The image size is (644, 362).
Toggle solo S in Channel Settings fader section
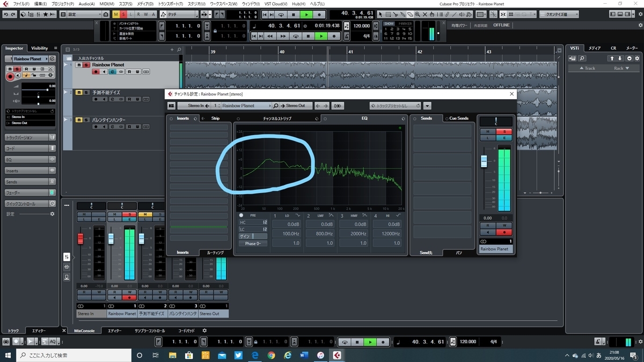click(x=504, y=131)
